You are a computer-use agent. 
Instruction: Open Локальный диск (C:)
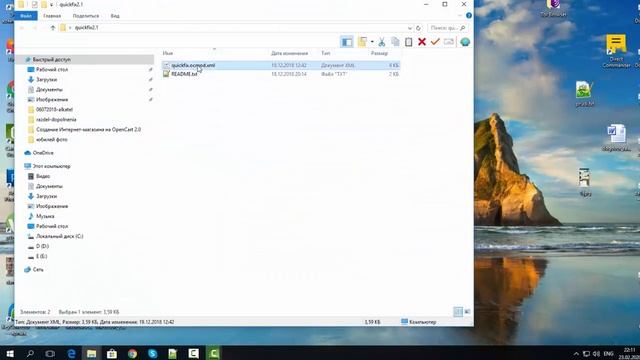[59, 236]
